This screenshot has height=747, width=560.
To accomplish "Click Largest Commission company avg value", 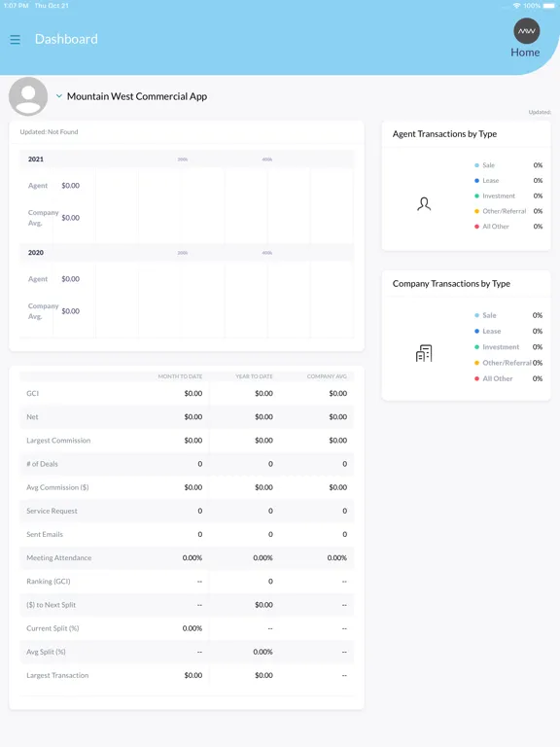I will click(x=338, y=441).
